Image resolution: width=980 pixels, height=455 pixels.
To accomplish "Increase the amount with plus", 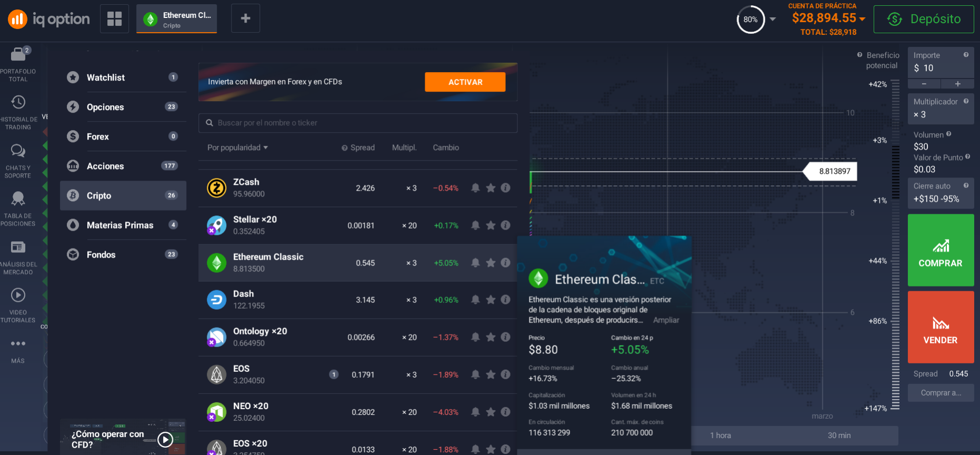I will (x=957, y=84).
